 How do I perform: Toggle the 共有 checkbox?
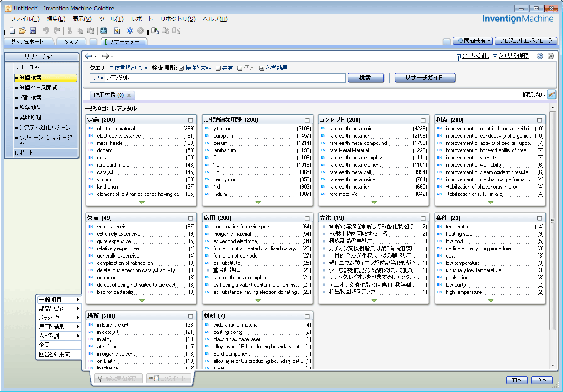(x=218, y=69)
